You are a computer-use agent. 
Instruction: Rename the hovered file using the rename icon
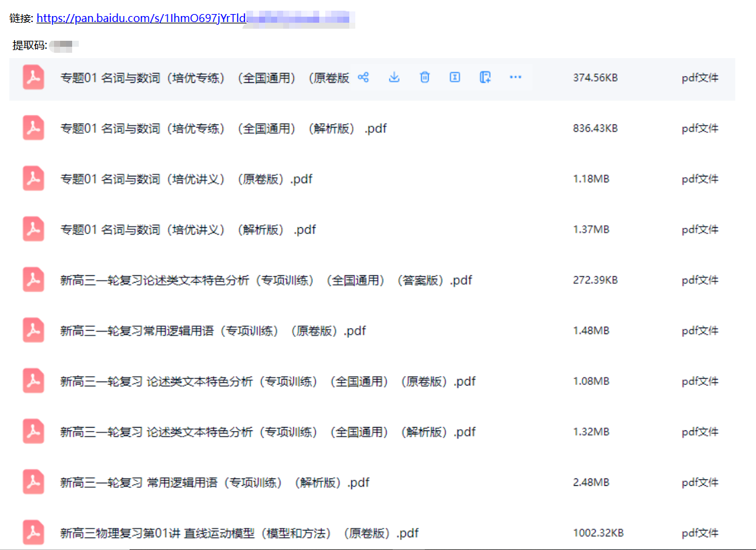pyautogui.click(x=455, y=78)
